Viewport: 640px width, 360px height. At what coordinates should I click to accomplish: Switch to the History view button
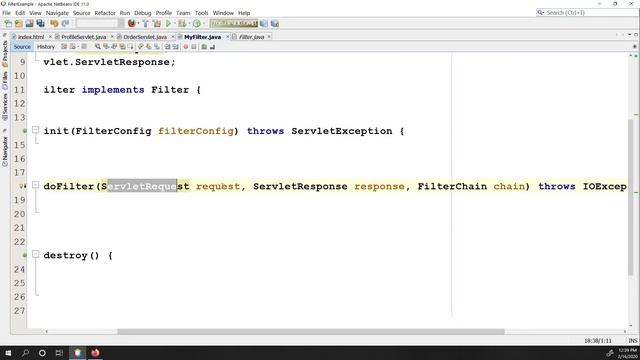click(x=46, y=47)
